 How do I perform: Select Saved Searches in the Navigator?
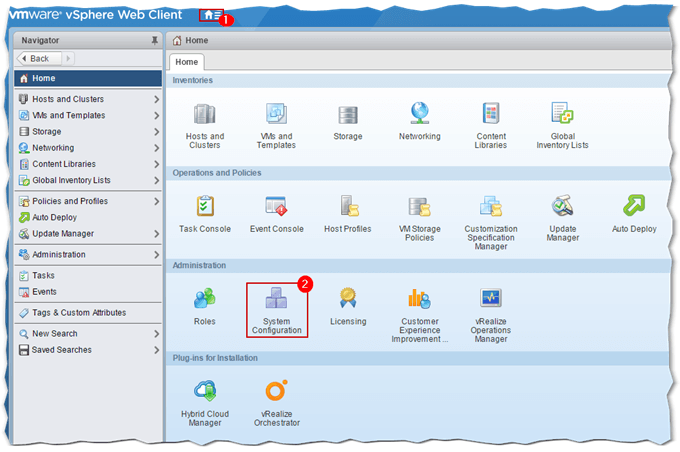[x=88, y=350]
